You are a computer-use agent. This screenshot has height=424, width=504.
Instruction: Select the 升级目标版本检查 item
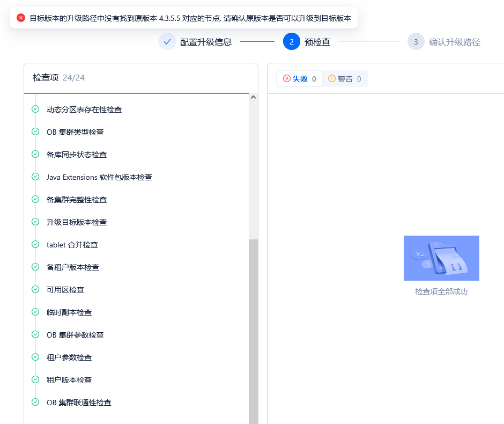click(x=77, y=222)
